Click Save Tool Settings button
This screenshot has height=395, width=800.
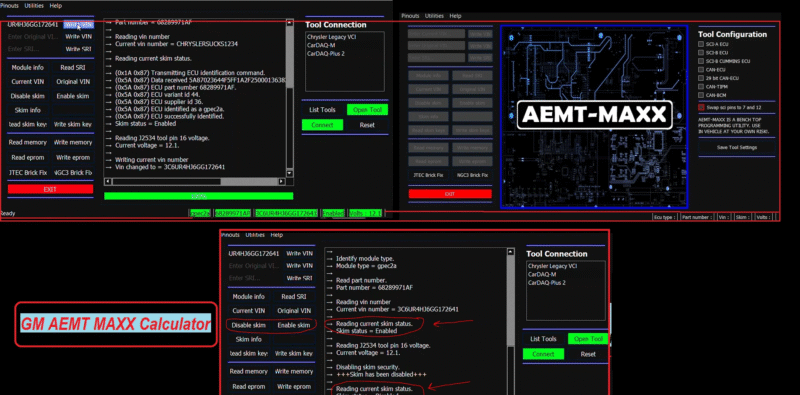pyautogui.click(x=736, y=147)
